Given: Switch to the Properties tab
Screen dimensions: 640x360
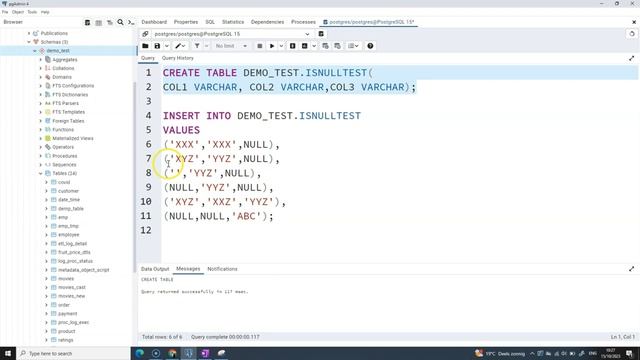Looking at the screenshot, I should (x=186, y=22).
